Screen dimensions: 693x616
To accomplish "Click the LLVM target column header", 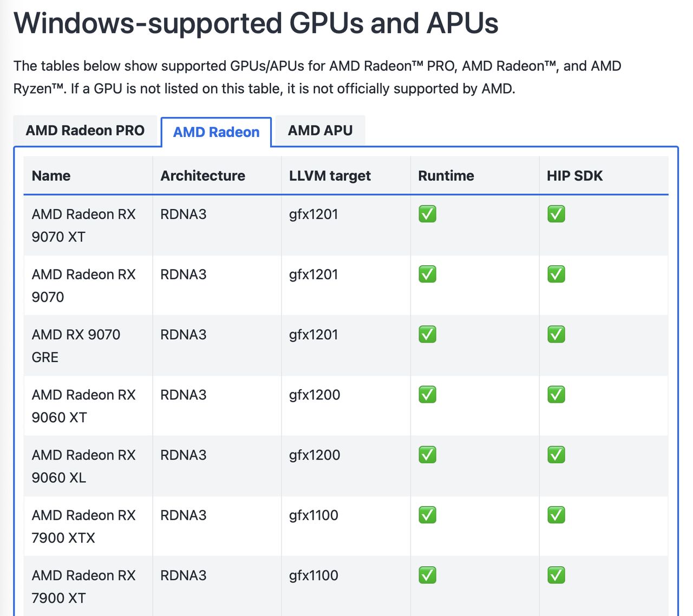I will (330, 175).
